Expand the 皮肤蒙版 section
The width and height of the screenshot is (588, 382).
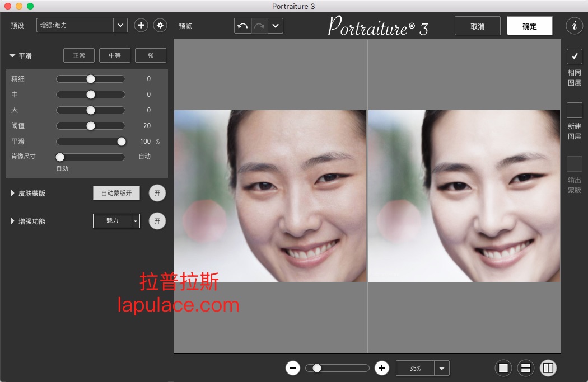coord(13,193)
